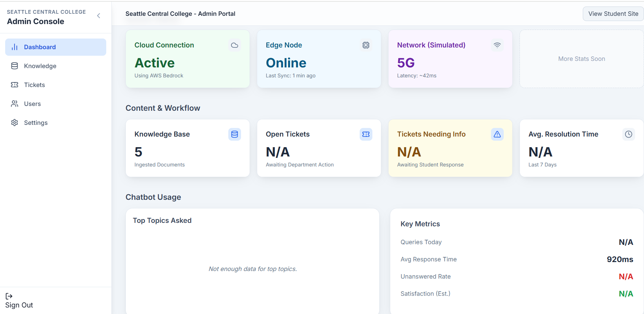Click the ticket icon on Open Tickets card
Screen dimensions: 644x314
pyautogui.click(x=366, y=134)
